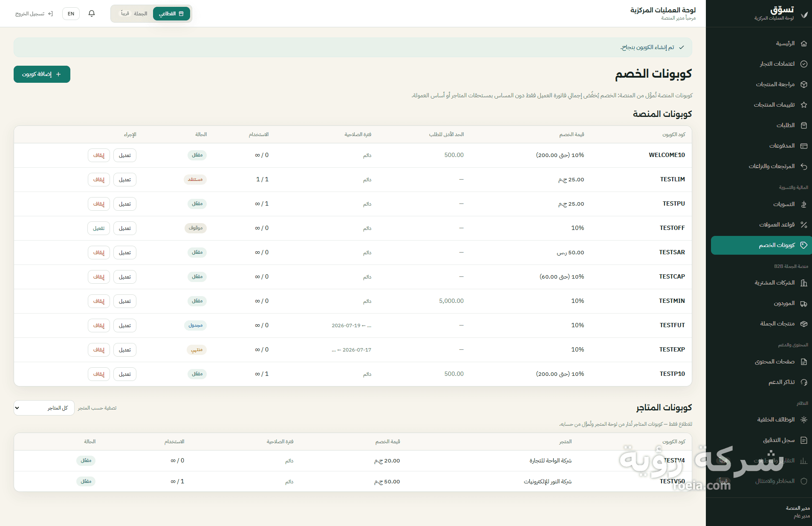Click the إضافة كوبون button

click(42, 74)
